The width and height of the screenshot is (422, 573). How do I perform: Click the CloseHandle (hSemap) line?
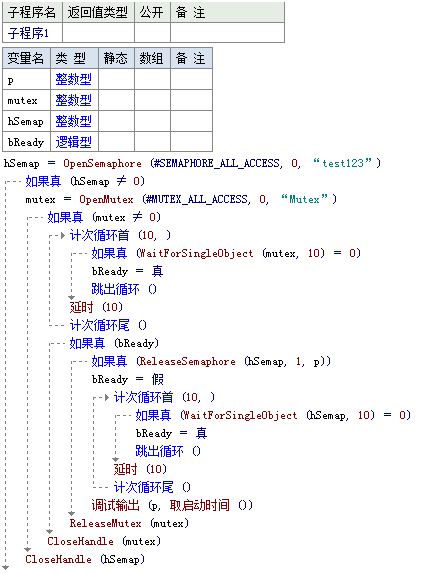(85, 559)
